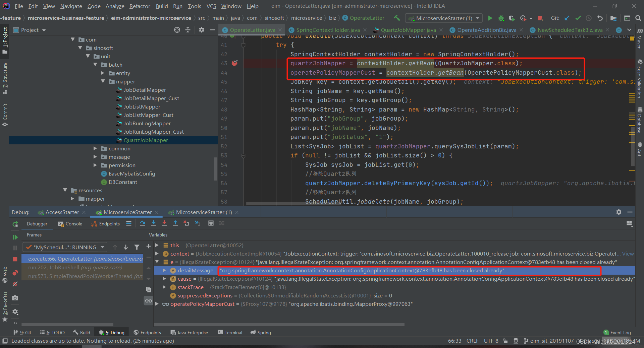The image size is (644, 348).
Task: Switch to OperateAdditionBiz.java tab
Action: tap(486, 30)
